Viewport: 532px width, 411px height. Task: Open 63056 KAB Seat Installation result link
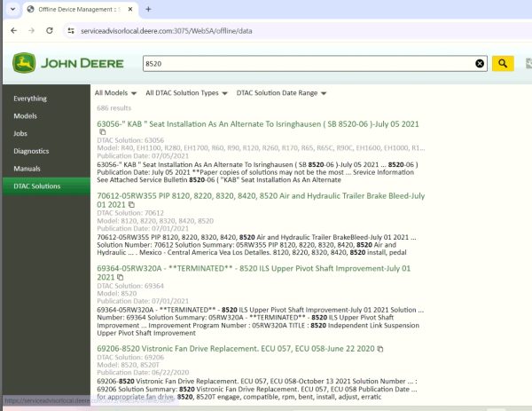click(x=258, y=124)
